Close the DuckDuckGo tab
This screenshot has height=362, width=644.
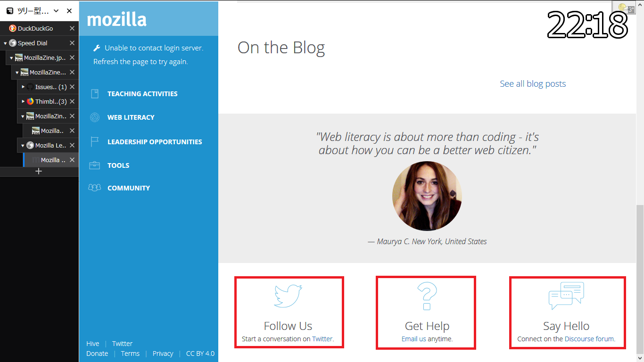click(x=72, y=29)
